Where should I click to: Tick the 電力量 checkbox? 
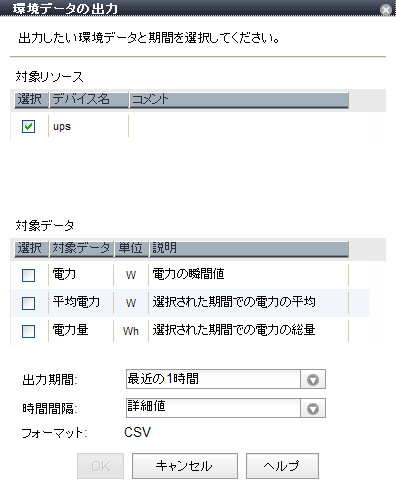pos(28,331)
